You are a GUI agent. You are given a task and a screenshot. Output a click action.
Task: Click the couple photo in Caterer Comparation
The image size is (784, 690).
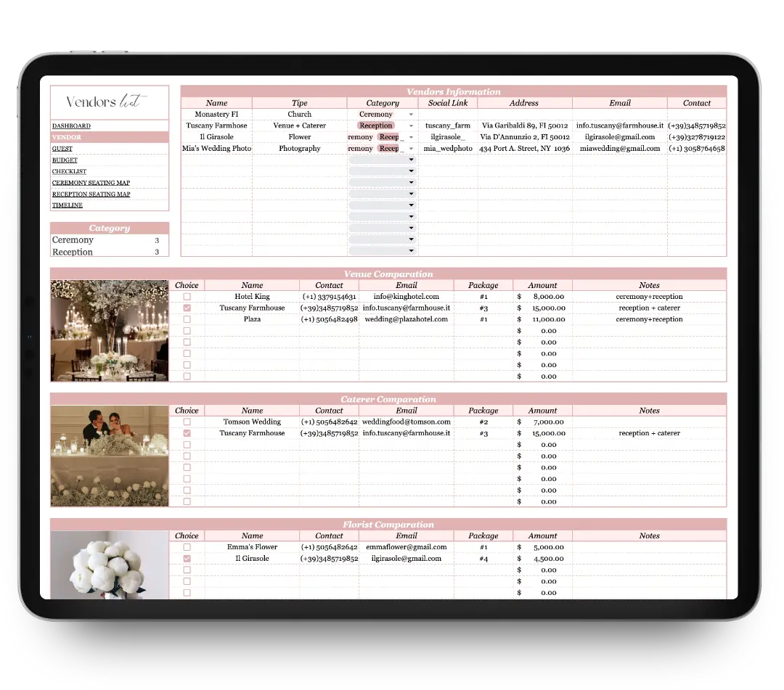(x=110, y=456)
